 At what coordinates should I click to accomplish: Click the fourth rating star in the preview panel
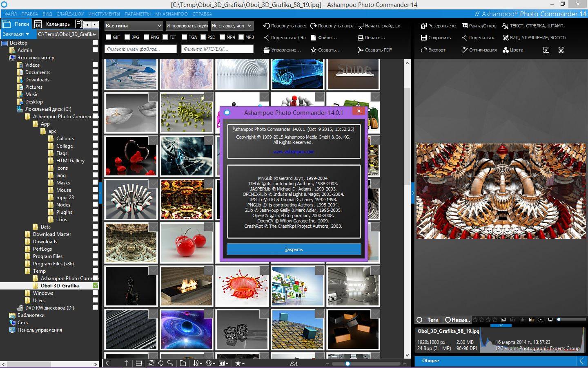pos(494,320)
